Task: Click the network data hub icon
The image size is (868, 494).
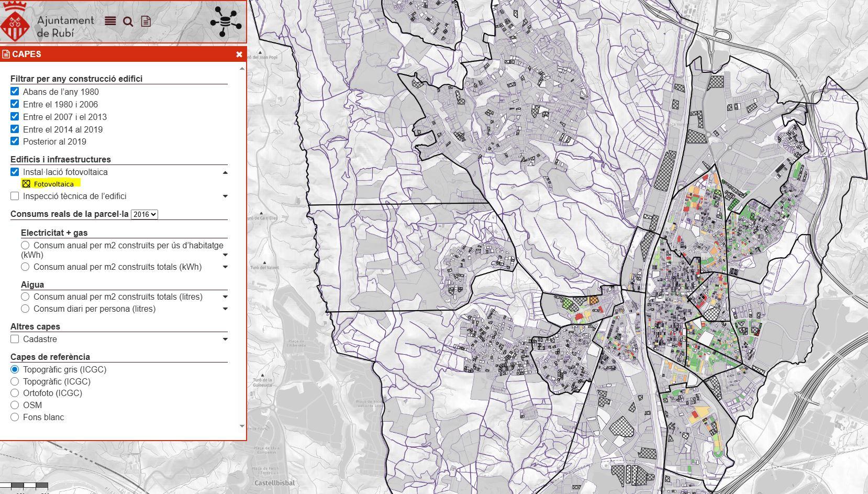Action: [x=225, y=21]
